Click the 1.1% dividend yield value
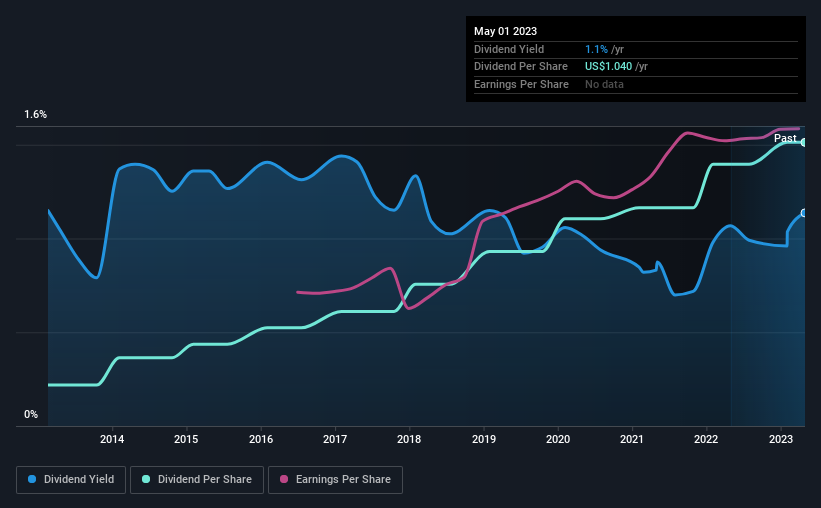This screenshot has width=821, height=508. coord(596,49)
